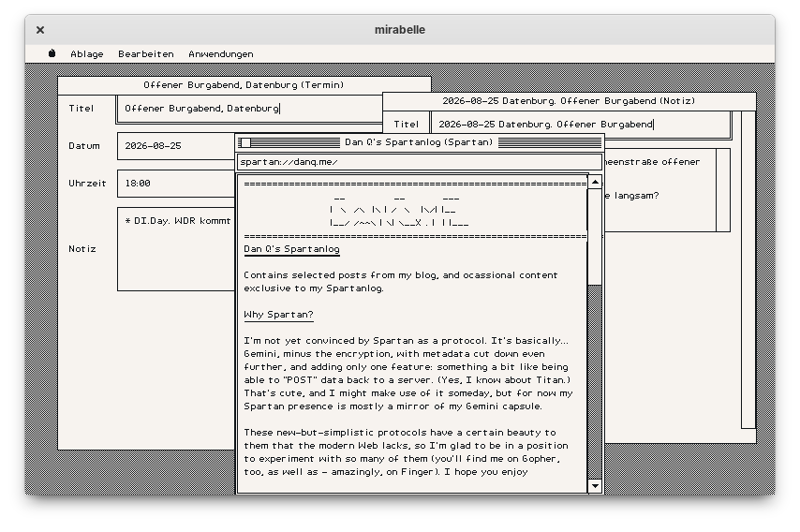Click the Titel field in the Notiz window
800x532 pixels.
coord(581,125)
